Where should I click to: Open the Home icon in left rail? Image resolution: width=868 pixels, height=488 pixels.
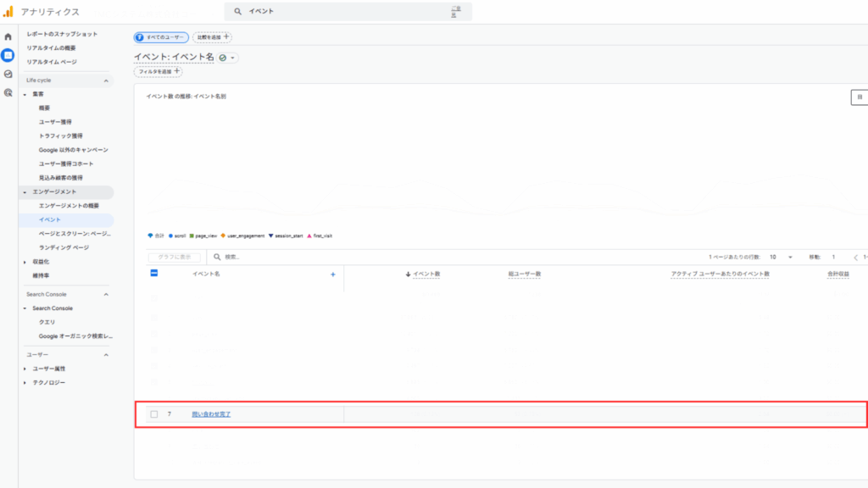pyautogui.click(x=8, y=37)
